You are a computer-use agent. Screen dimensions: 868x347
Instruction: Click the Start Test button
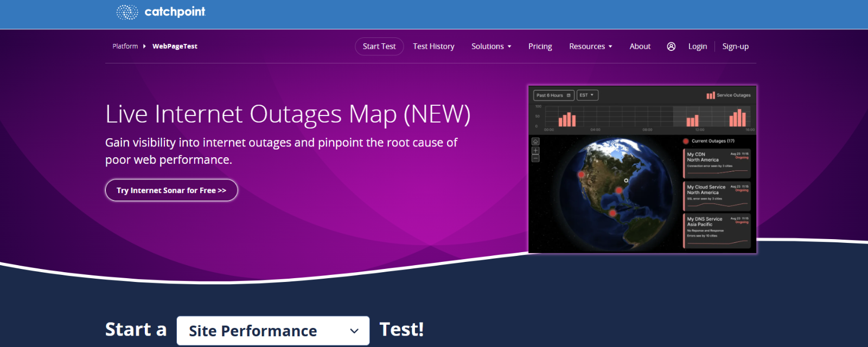pyautogui.click(x=379, y=47)
